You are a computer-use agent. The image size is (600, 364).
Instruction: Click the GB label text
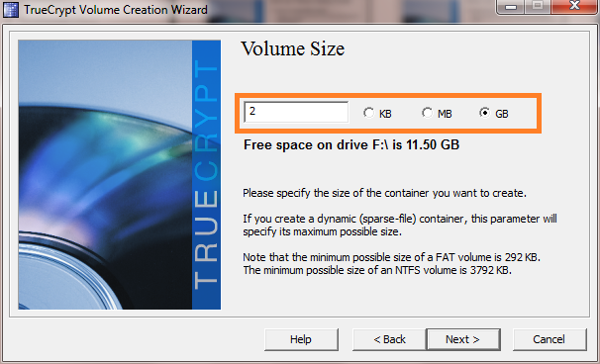click(502, 114)
